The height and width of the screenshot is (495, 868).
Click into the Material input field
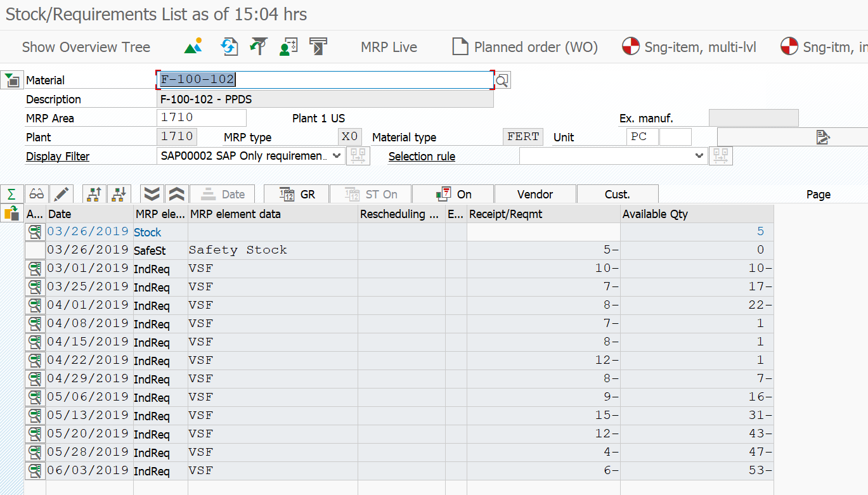(324, 80)
